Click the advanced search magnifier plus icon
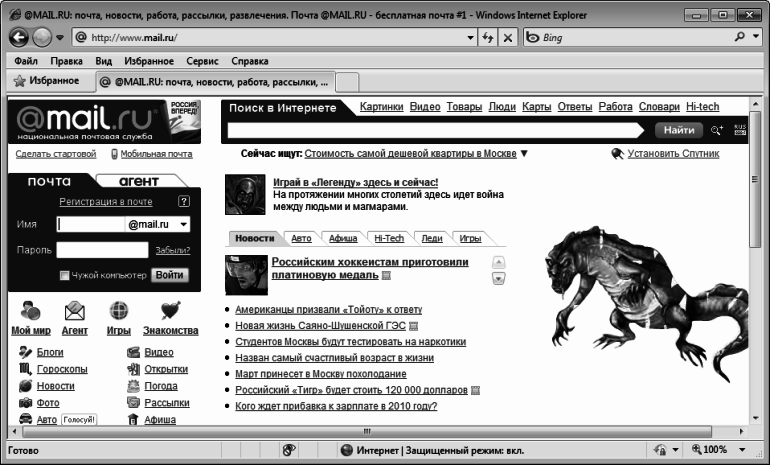 (716, 130)
